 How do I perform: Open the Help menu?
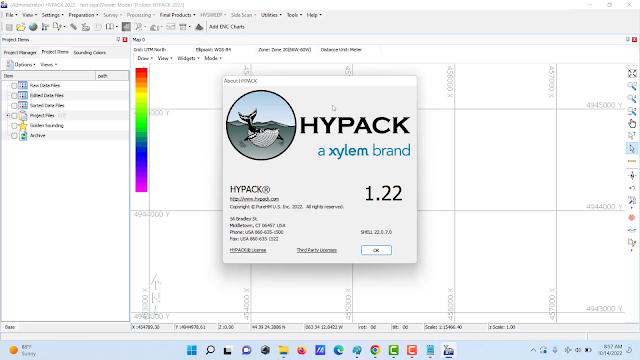pyautogui.click(x=314, y=15)
